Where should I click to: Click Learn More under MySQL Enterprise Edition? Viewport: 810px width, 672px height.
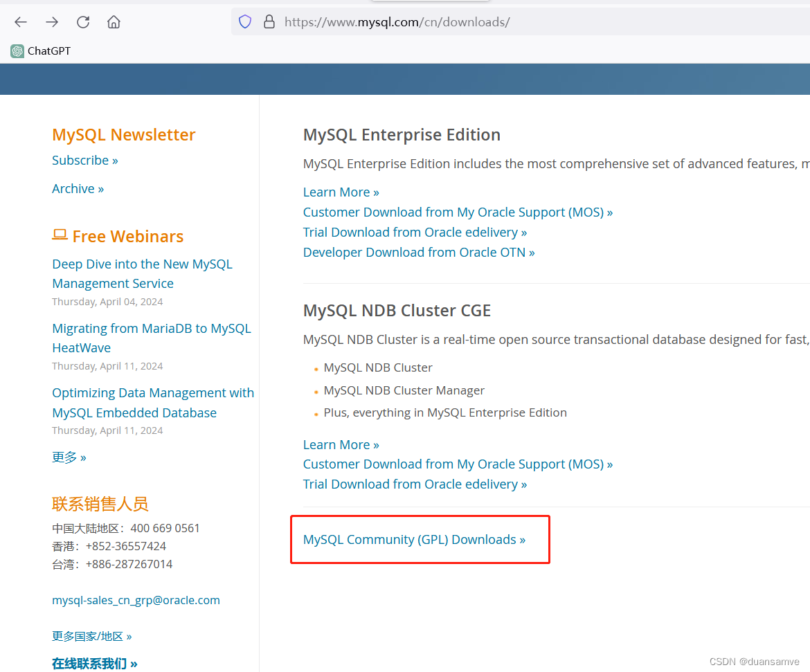[341, 192]
